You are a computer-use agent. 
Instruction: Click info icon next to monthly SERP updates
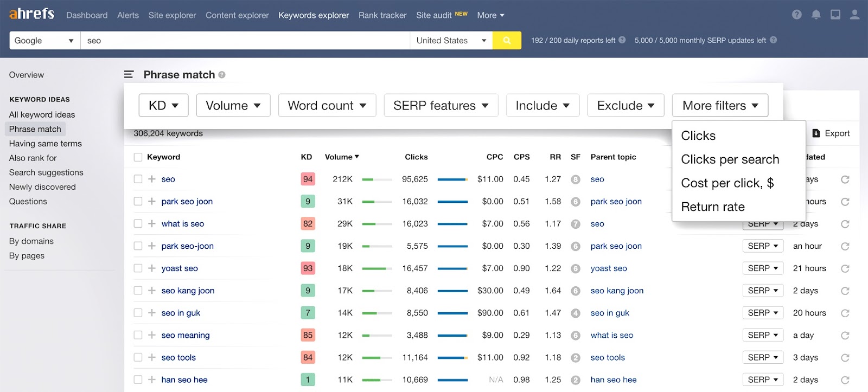[773, 40]
